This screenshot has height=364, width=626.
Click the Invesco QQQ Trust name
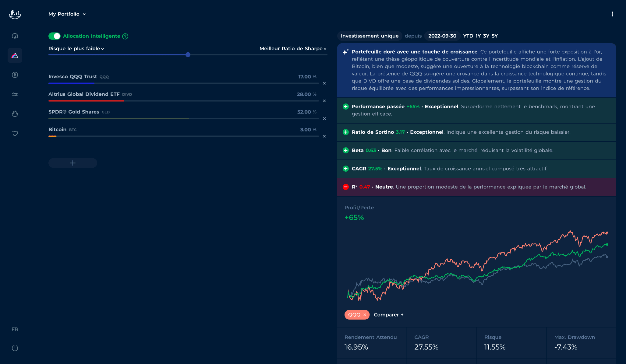click(x=73, y=77)
